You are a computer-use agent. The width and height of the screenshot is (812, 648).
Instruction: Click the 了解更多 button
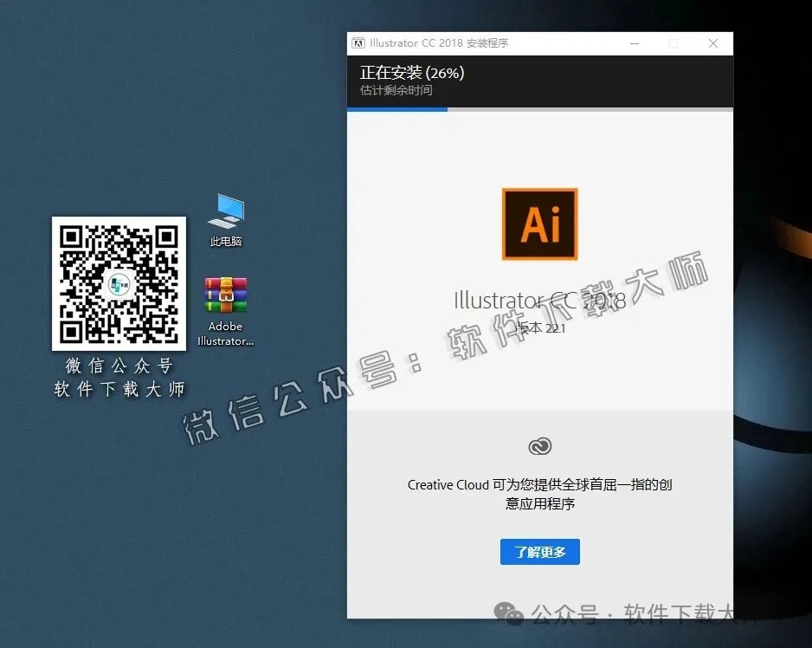pos(539,552)
